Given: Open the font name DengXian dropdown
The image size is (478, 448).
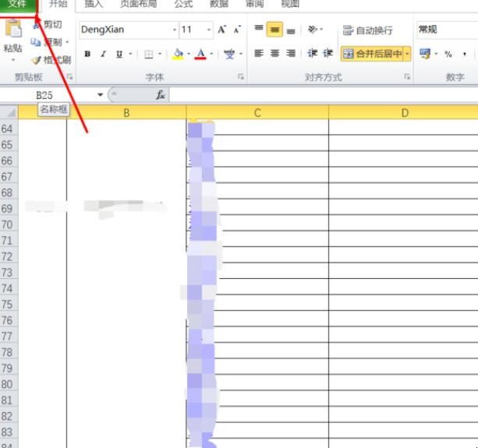Looking at the screenshot, I should [x=175, y=30].
